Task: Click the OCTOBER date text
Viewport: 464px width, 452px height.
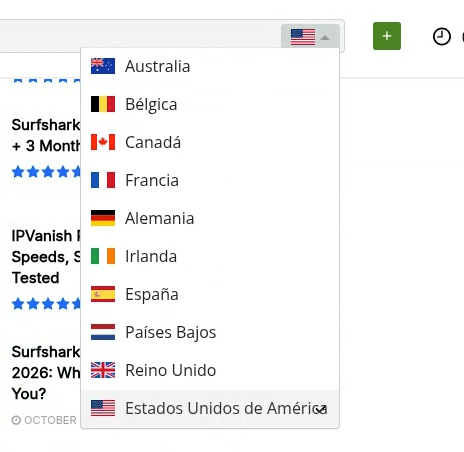Action: click(x=50, y=420)
